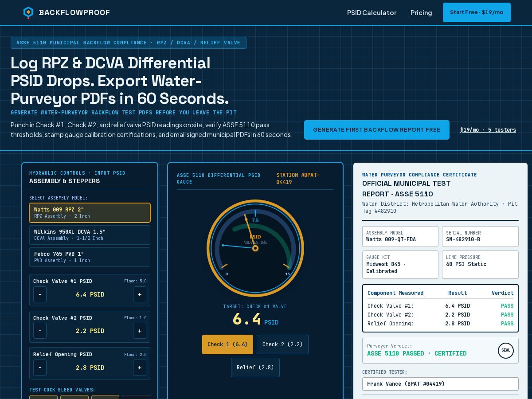
Task: Click Relief Opening PASS verdict
Action: 507,324
